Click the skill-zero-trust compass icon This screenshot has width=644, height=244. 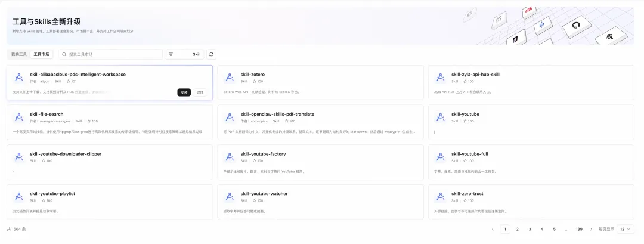[x=440, y=197]
